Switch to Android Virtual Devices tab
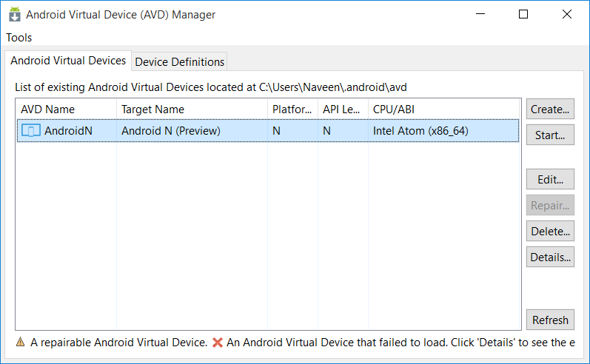The image size is (590, 364). pos(68,61)
